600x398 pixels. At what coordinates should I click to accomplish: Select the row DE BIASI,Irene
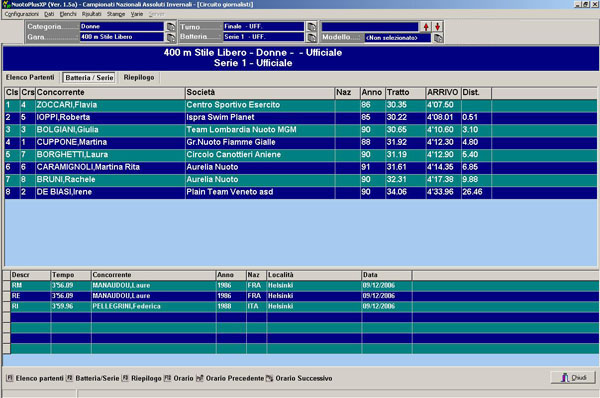click(x=301, y=192)
